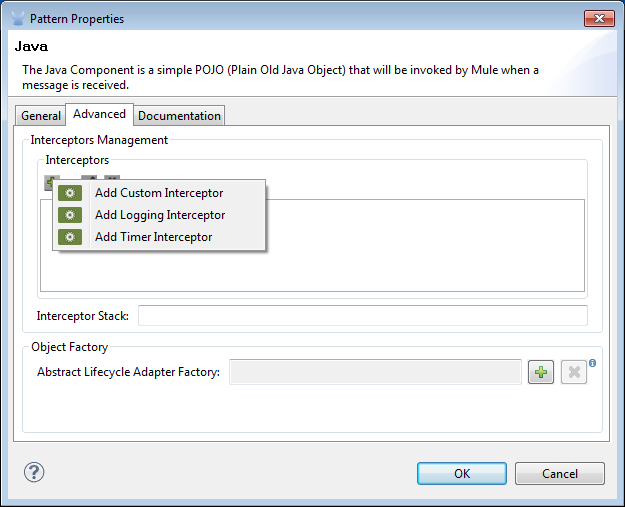Click the Abstract Lifecycle Adapter Factory field
Image resolution: width=625 pixels, height=507 pixels.
375,372
